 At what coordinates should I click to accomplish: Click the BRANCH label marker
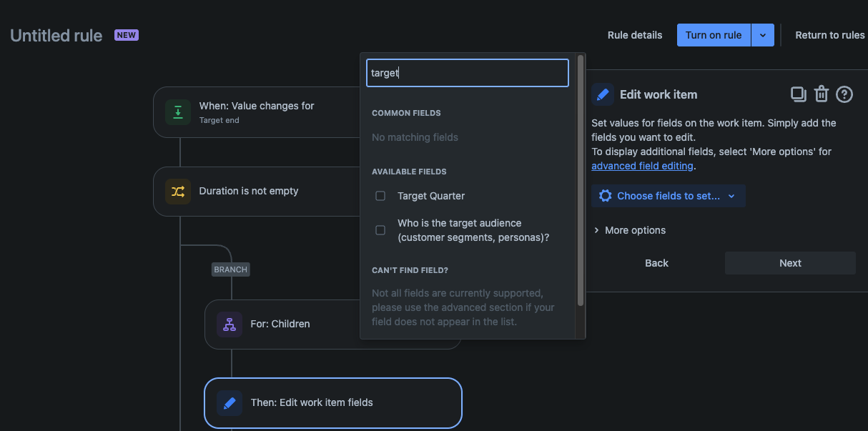tap(230, 269)
